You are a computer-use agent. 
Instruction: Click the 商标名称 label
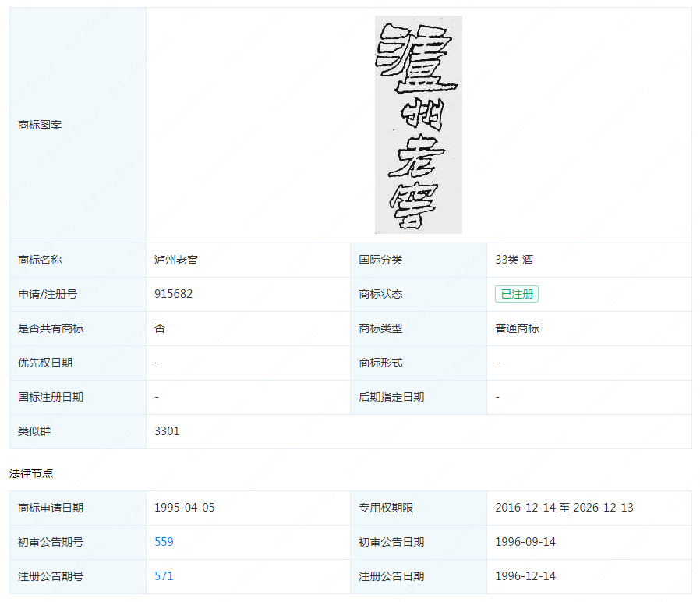40,260
